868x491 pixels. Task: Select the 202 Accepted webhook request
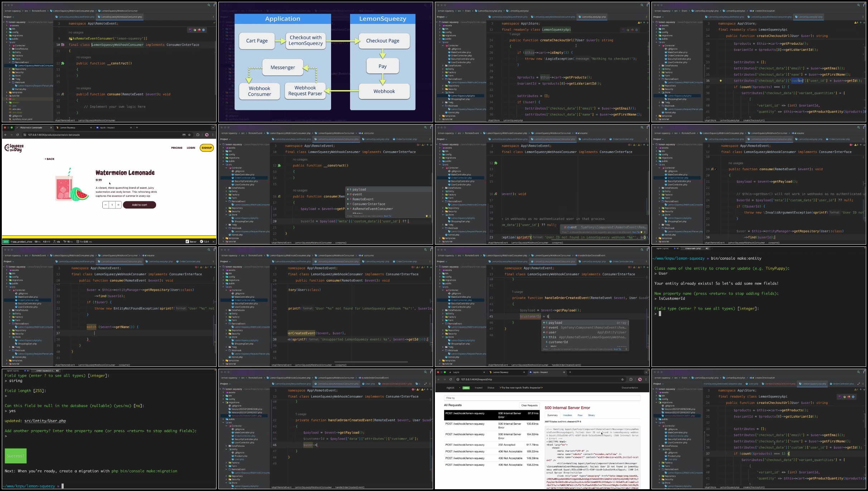pyautogui.click(x=492, y=445)
